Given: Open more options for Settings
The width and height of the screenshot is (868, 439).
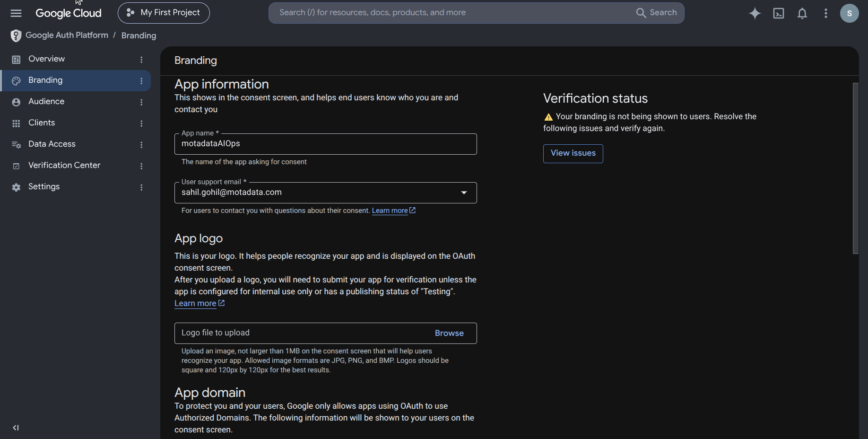Looking at the screenshot, I should point(141,187).
